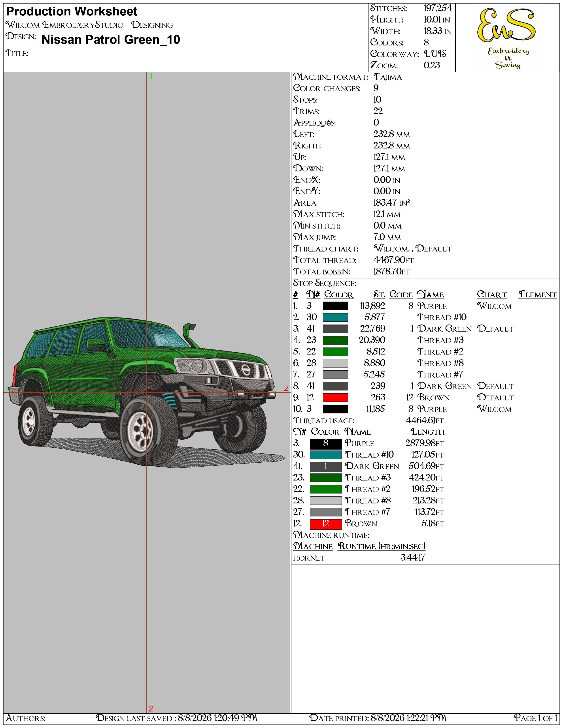The width and height of the screenshot is (563, 728).
Task: Pick the medium gray swatch beside 5,245 stitches
Action: pyautogui.click(x=335, y=375)
